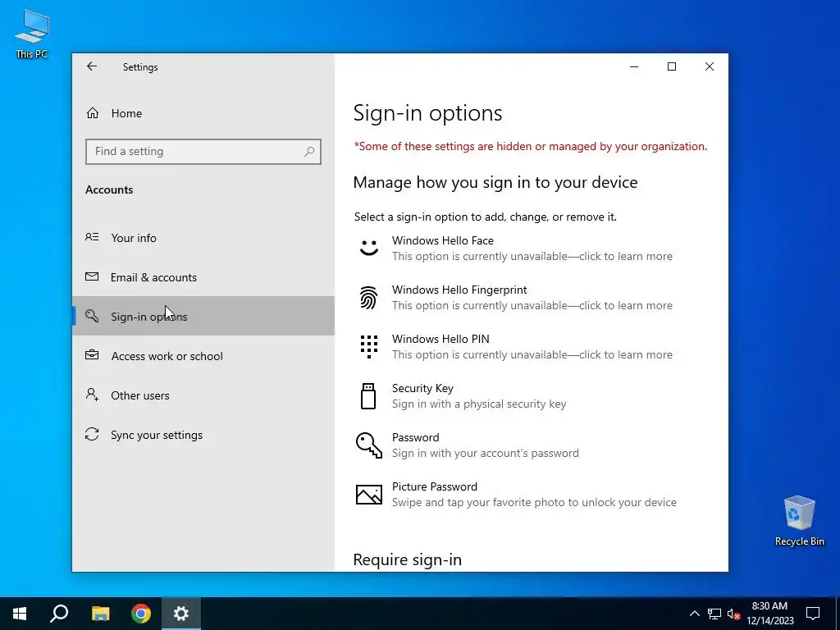This screenshot has height=630, width=840.
Task: Click the muted volume icon in tray
Action: coord(733,614)
